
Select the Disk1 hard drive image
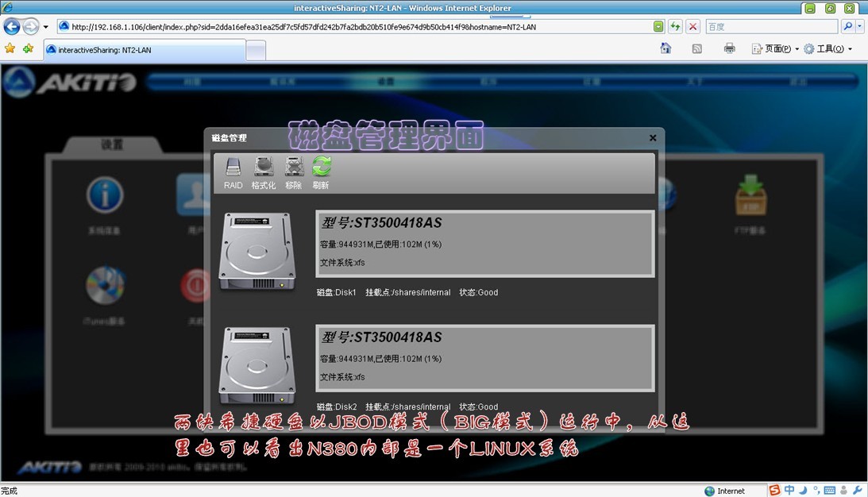257,251
